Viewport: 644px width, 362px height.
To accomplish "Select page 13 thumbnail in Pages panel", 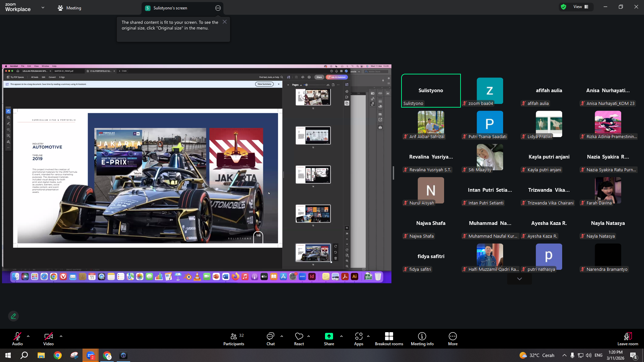I will [313, 135].
